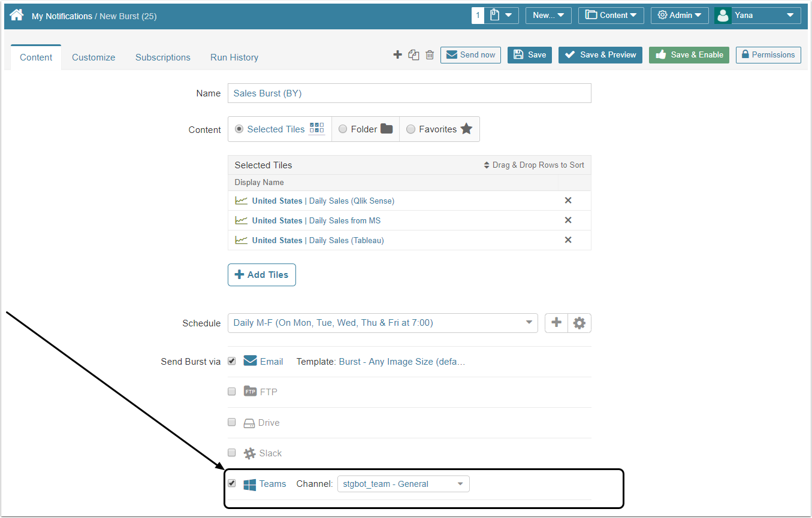Screen dimensions: 812x518
Task: Delete the burst with trash icon
Action: (430, 55)
